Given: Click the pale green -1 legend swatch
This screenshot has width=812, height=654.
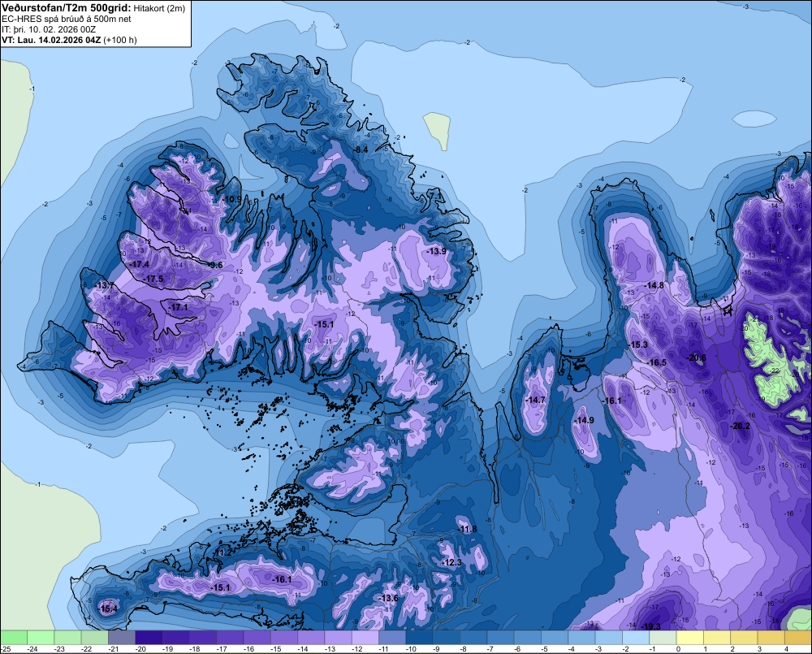Looking at the screenshot, I should pos(663,637).
